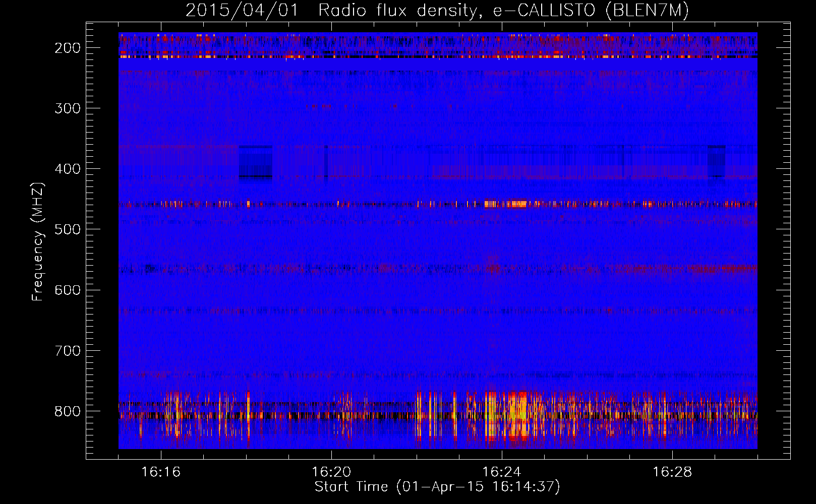Screen dimensions: 816x504
Task: Click the plot title mentioning e-CALLISTO (BLEN7M)
Action: (x=437, y=10)
